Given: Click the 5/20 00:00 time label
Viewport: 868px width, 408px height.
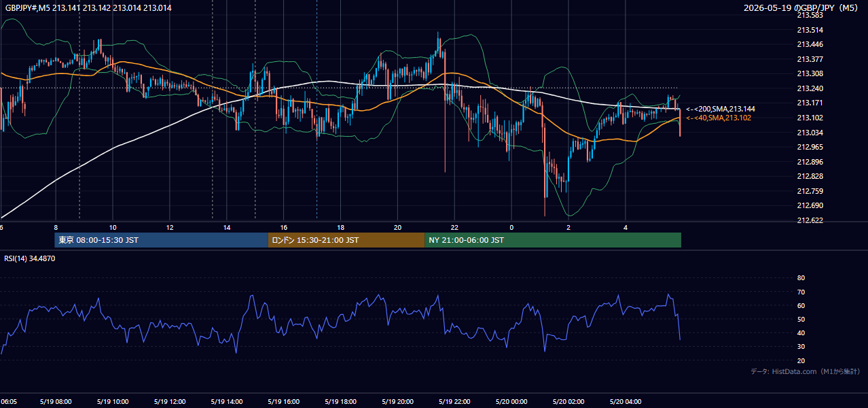Looking at the screenshot, I should point(512,402).
